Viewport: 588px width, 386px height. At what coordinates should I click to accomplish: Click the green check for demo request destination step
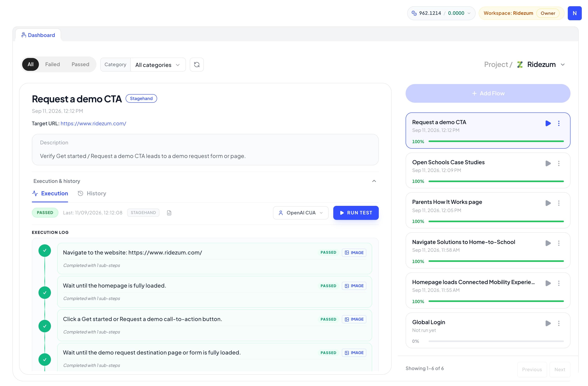click(45, 359)
